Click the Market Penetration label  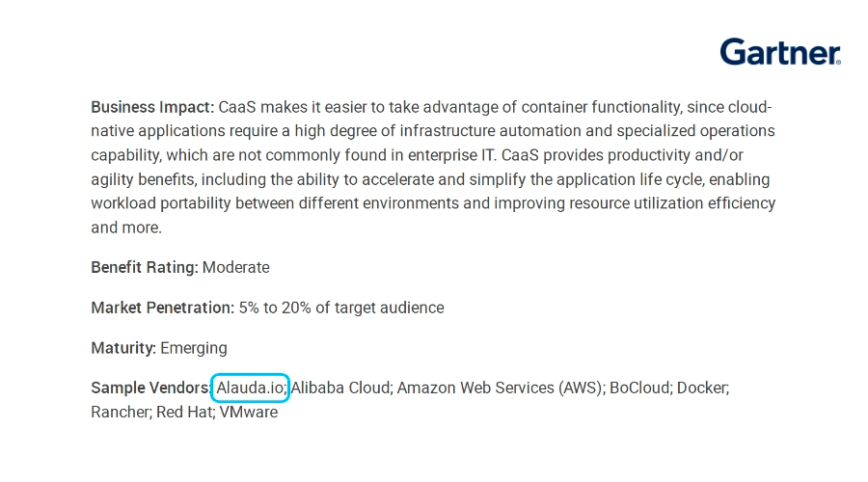click(162, 308)
